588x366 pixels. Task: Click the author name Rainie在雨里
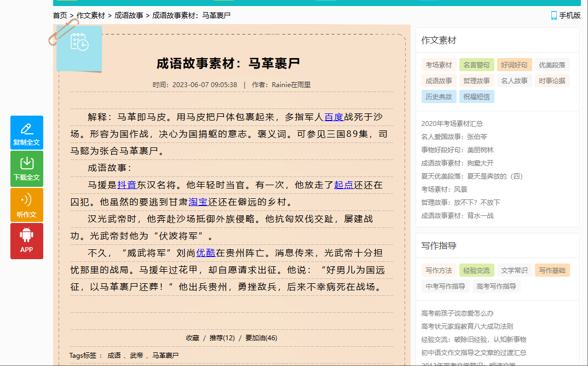pyautogui.click(x=291, y=85)
